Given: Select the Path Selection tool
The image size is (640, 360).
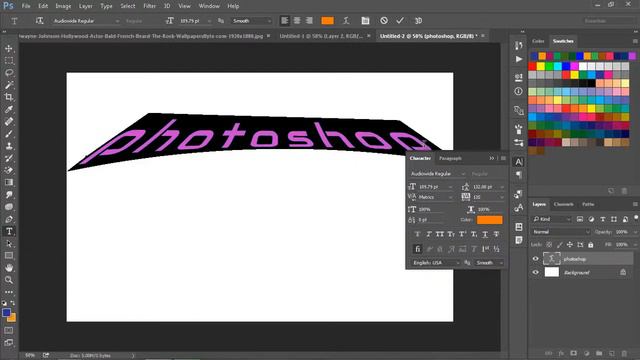Looking at the screenshot, I should pyautogui.click(x=9, y=244).
